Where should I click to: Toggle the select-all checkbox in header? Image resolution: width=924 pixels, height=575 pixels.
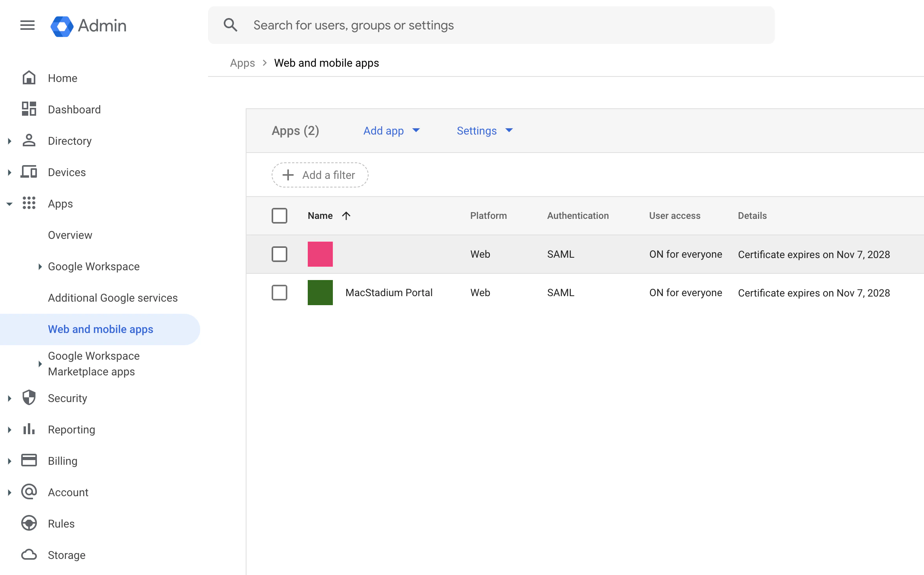279,216
